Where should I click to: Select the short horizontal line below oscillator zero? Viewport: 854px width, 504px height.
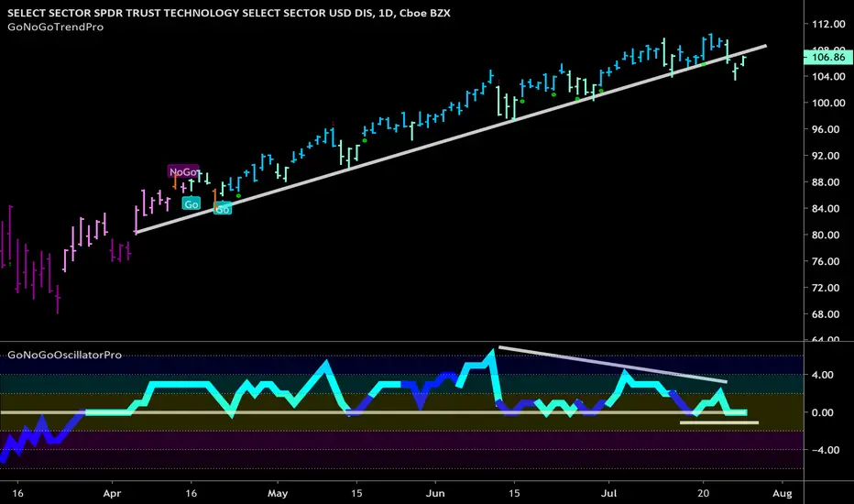click(719, 422)
